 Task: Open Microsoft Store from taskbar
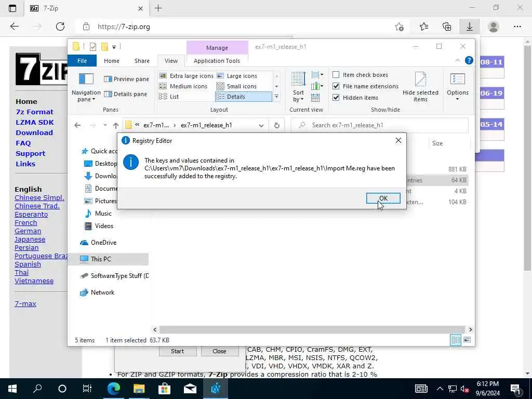pyautogui.click(x=164, y=389)
